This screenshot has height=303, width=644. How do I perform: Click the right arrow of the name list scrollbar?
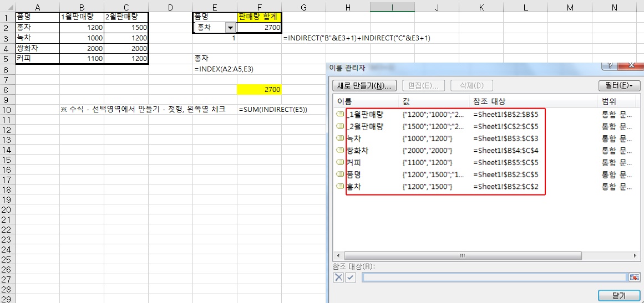[635, 255]
